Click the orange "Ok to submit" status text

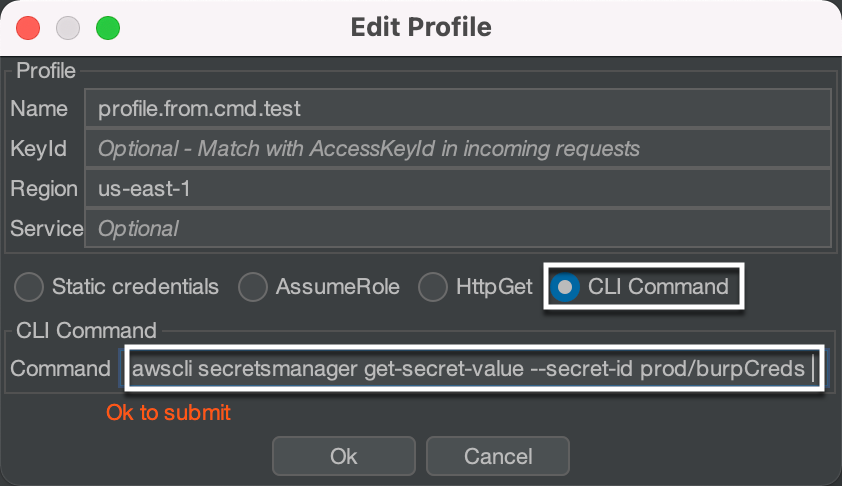[168, 413]
